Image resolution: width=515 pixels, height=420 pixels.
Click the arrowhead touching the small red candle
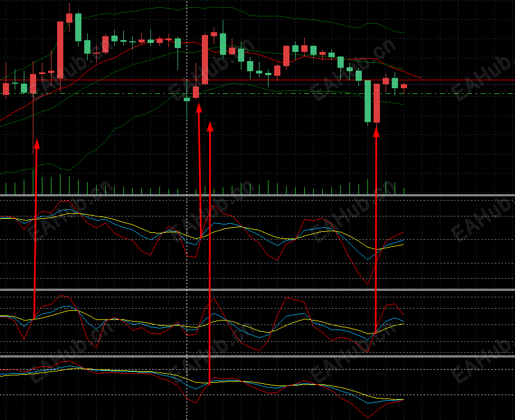(199, 108)
